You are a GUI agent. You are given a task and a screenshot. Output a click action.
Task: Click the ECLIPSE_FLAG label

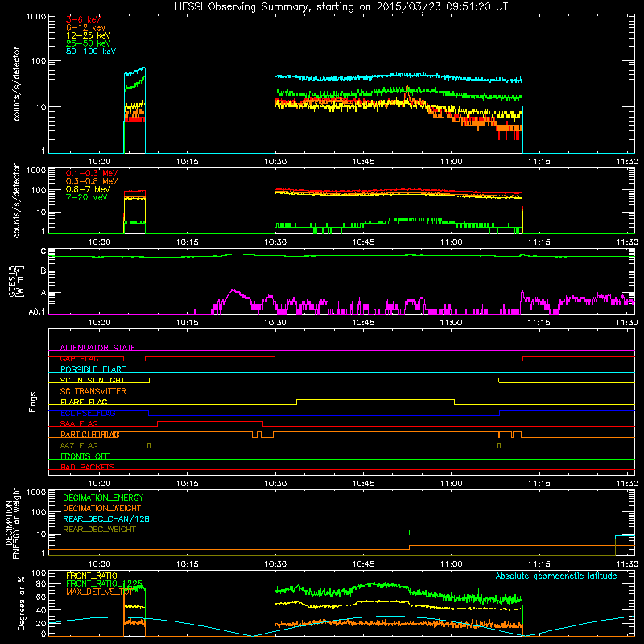coord(88,413)
